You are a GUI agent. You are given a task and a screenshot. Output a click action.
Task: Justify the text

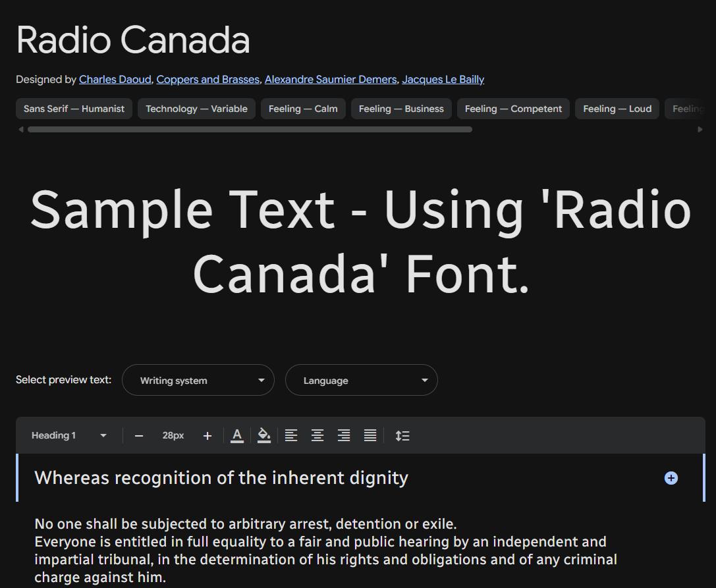tap(370, 435)
